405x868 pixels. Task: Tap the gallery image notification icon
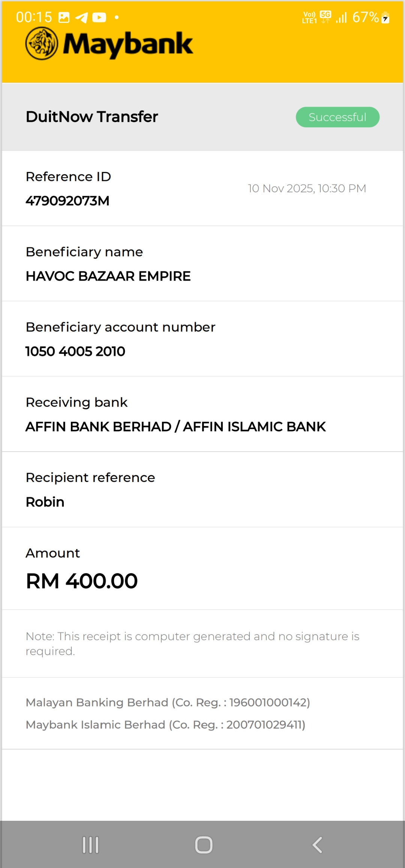coord(64,18)
